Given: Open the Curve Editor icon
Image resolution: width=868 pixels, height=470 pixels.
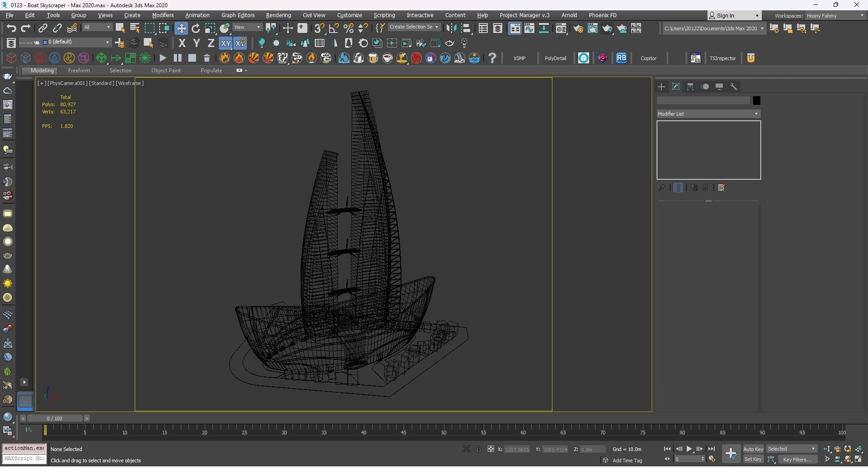Looking at the screenshot, I should pos(529,28).
